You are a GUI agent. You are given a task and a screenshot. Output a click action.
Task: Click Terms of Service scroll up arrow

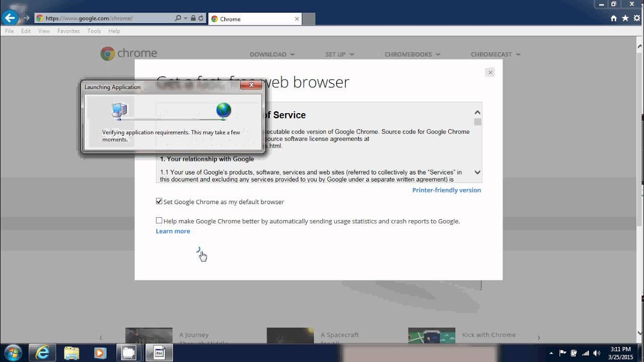pos(477,113)
